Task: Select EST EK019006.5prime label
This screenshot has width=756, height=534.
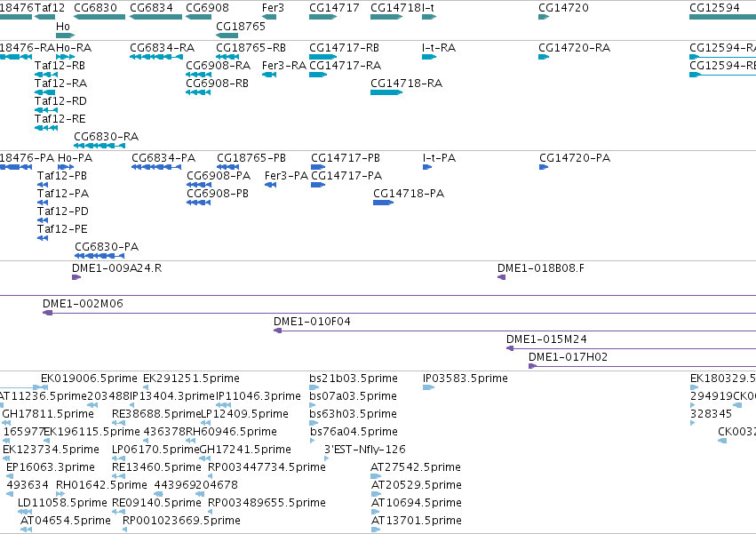Action: 89,379
